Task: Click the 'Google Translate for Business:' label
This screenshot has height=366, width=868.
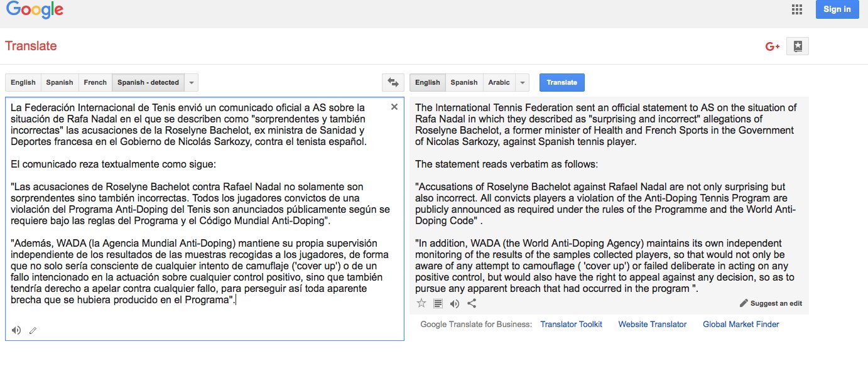Action: coord(476,325)
